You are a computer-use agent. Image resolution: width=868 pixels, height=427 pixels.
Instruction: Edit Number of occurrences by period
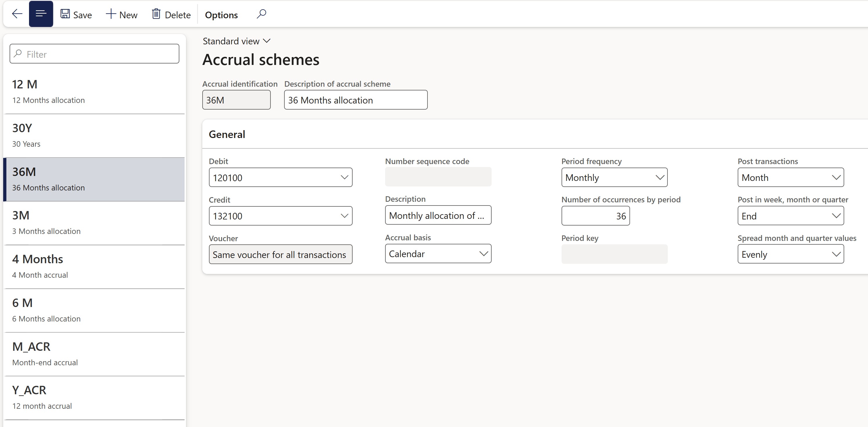(x=595, y=216)
